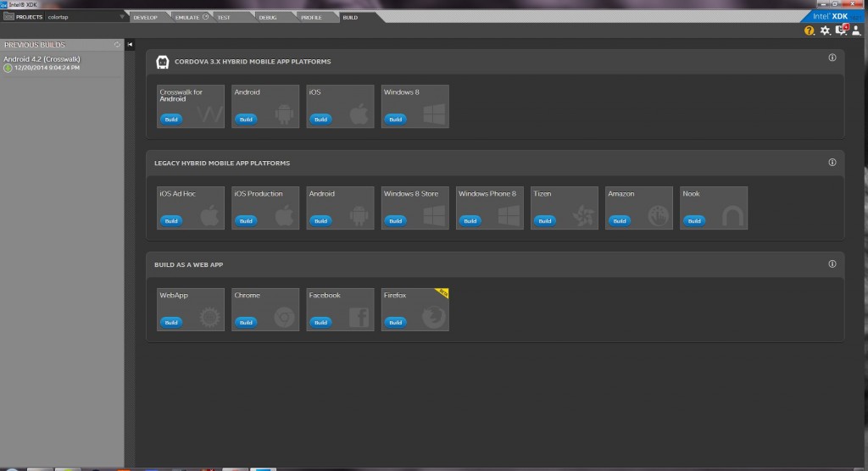Build the Facebook web app

(320, 322)
